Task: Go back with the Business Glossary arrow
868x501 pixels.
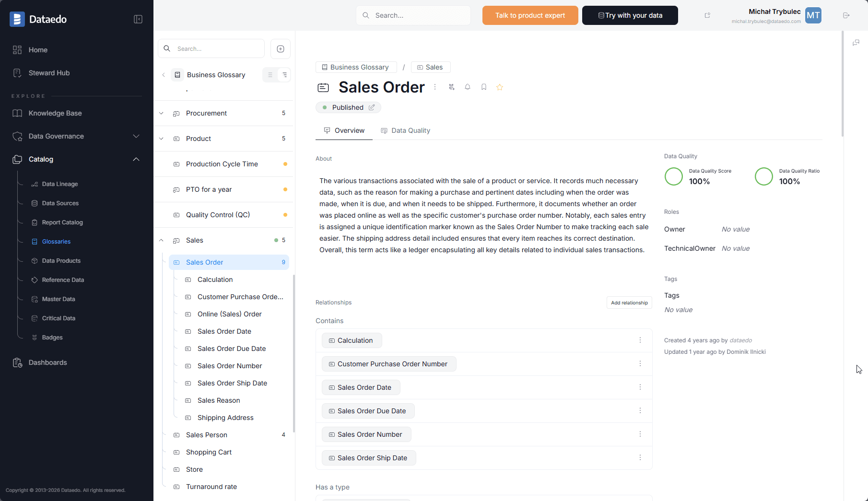Action: 164,75
